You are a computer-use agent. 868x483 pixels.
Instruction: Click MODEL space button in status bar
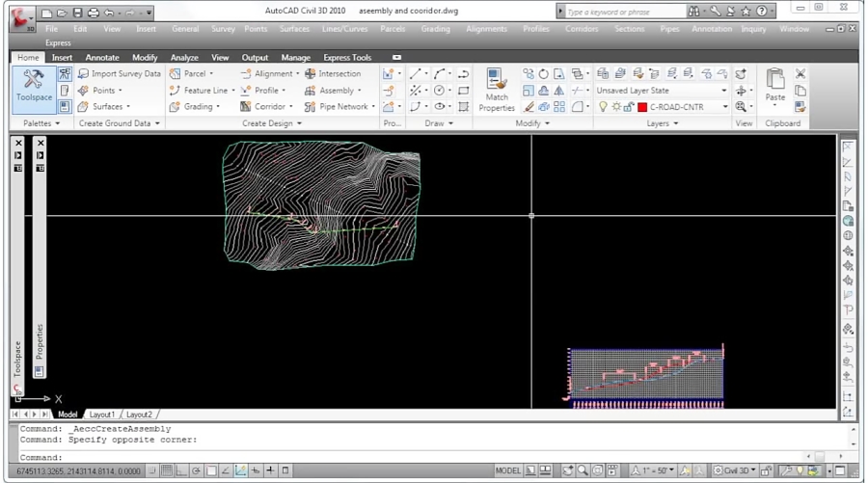point(507,470)
